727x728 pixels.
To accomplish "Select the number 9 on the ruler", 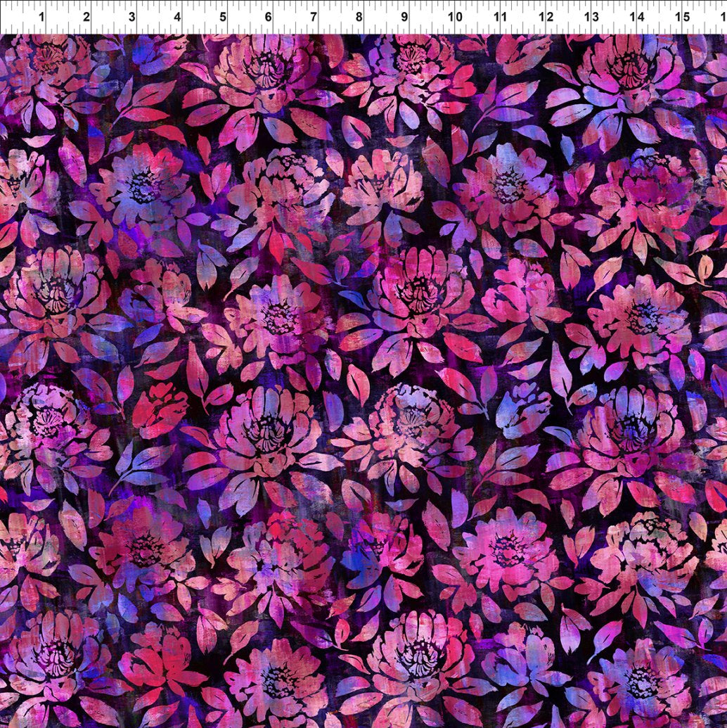I will click(x=404, y=17).
